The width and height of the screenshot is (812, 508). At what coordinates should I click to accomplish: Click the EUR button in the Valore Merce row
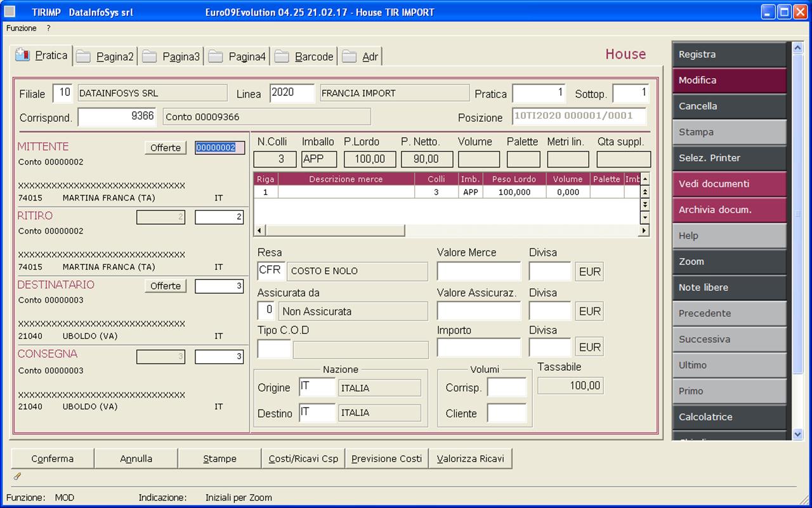[x=590, y=272]
